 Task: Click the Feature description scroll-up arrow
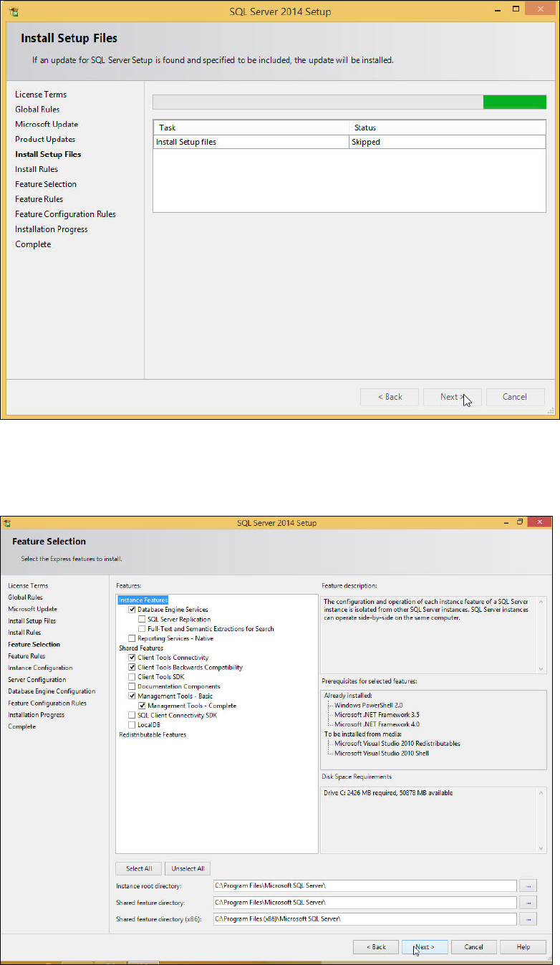541,600
